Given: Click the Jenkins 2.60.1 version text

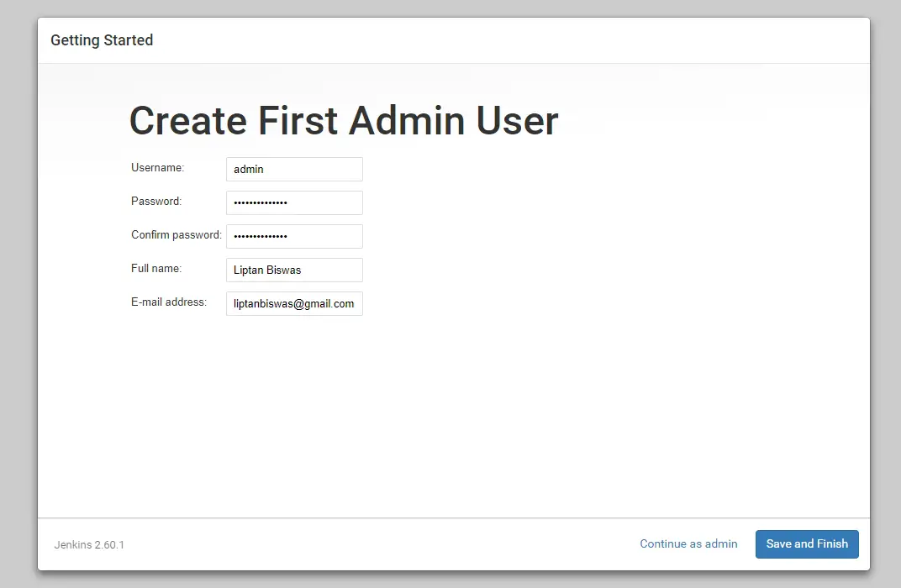Looking at the screenshot, I should click(x=89, y=545).
